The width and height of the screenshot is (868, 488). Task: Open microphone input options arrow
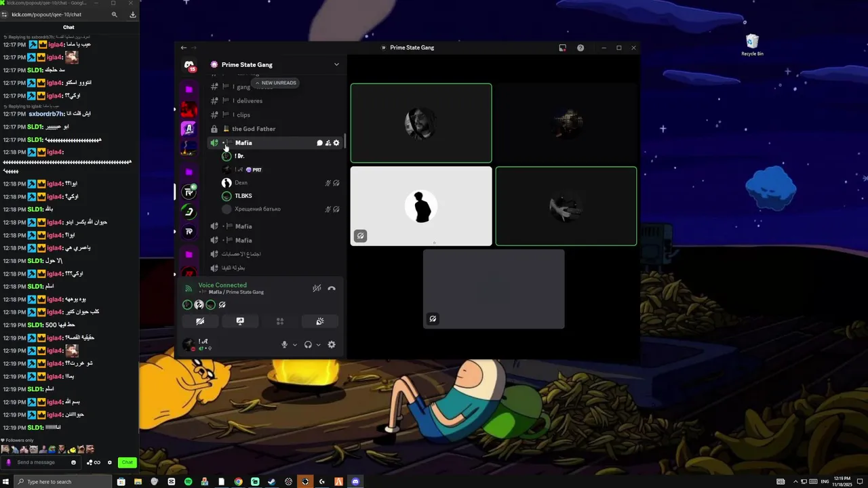(294, 345)
